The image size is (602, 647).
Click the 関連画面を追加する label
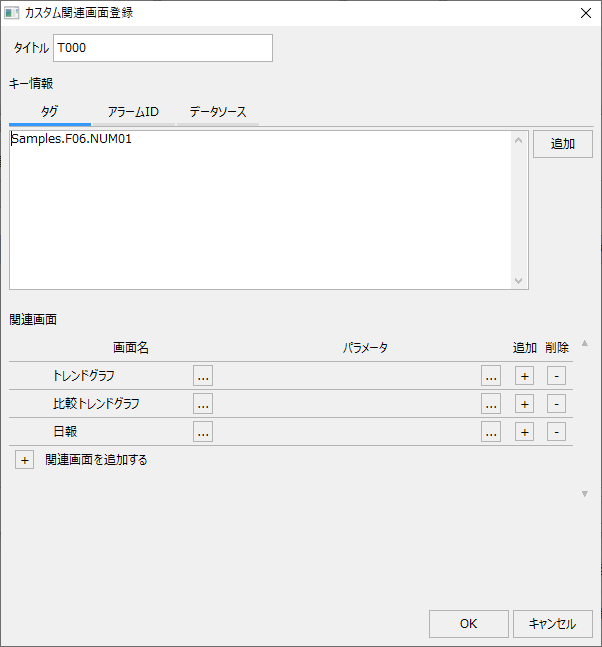96,460
